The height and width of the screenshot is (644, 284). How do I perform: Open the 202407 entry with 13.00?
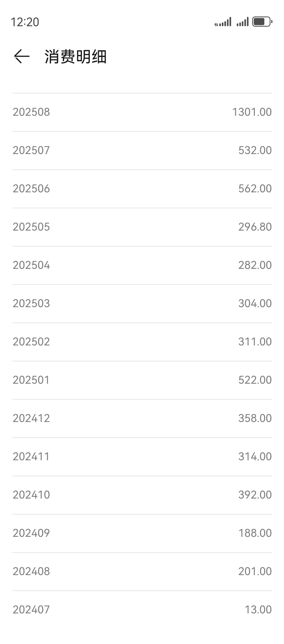click(142, 610)
